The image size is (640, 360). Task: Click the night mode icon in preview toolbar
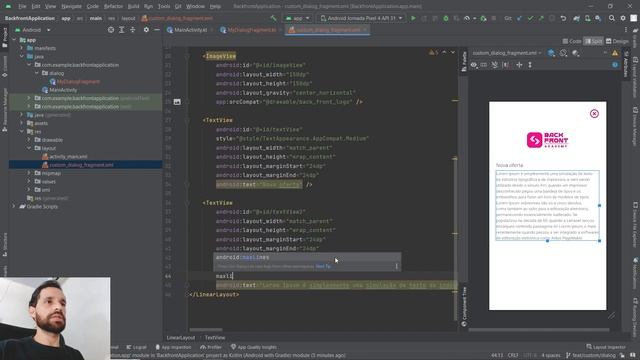click(576, 53)
